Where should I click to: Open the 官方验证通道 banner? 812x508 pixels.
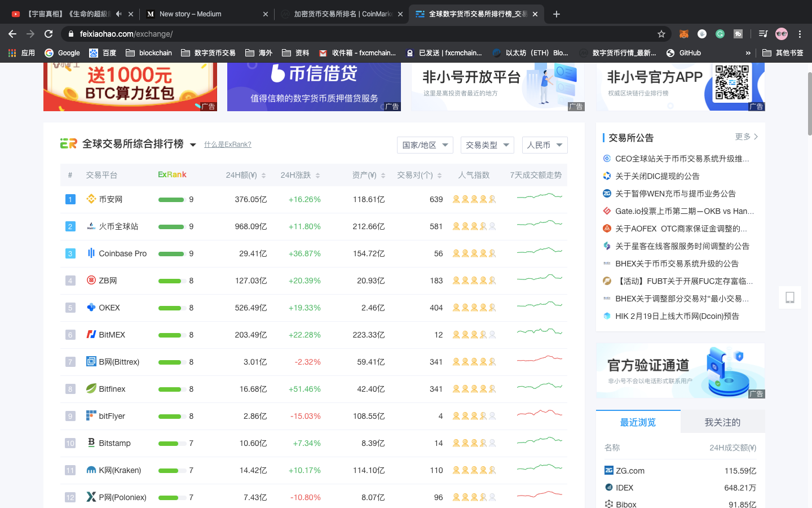coord(681,371)
